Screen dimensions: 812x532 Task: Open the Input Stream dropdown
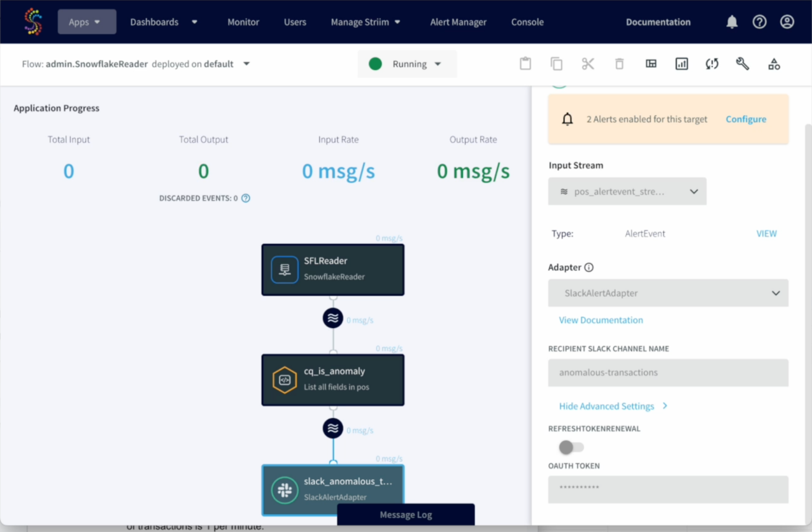pos(627,191)
